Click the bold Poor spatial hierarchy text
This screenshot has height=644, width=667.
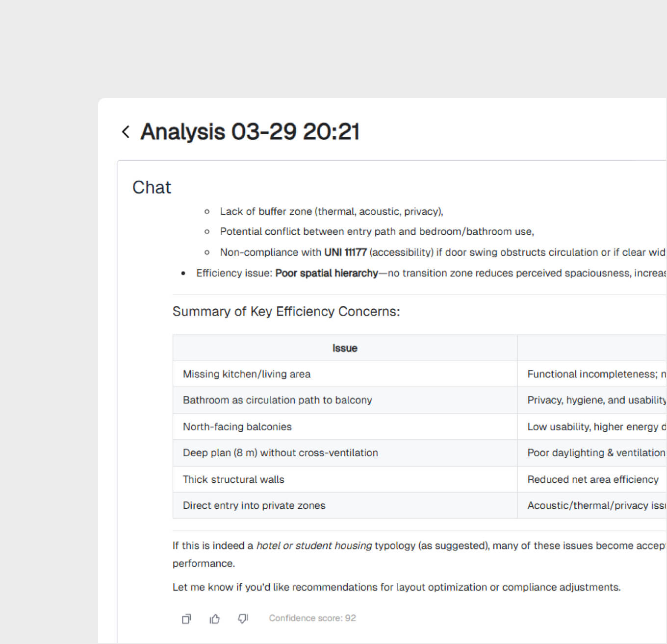coord(326,273)
